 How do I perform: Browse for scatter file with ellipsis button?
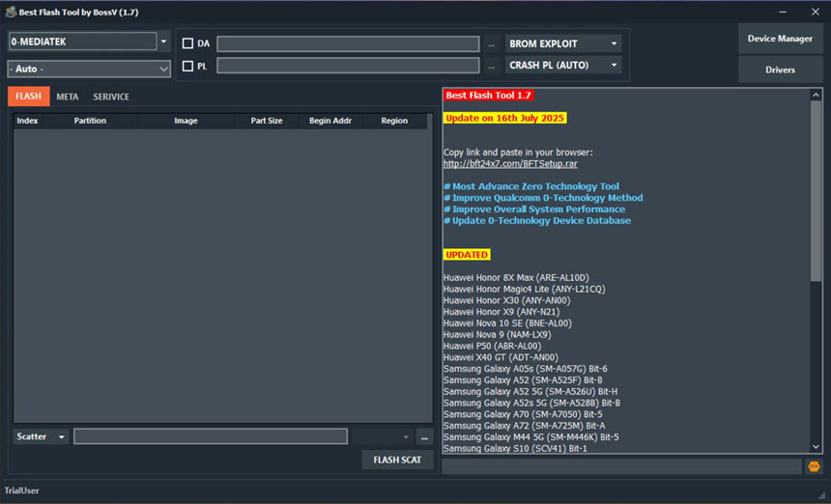(424, 436)
